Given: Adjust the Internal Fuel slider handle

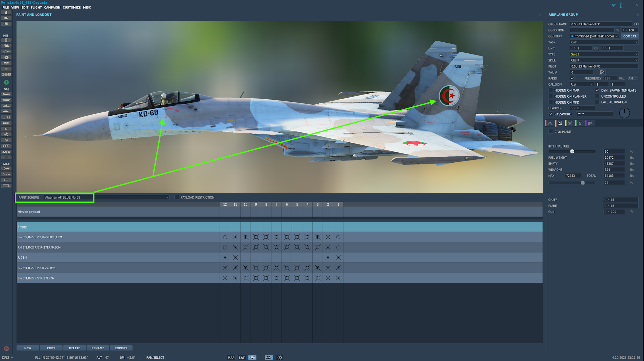Looking at the screenshot, I should 572,151.
